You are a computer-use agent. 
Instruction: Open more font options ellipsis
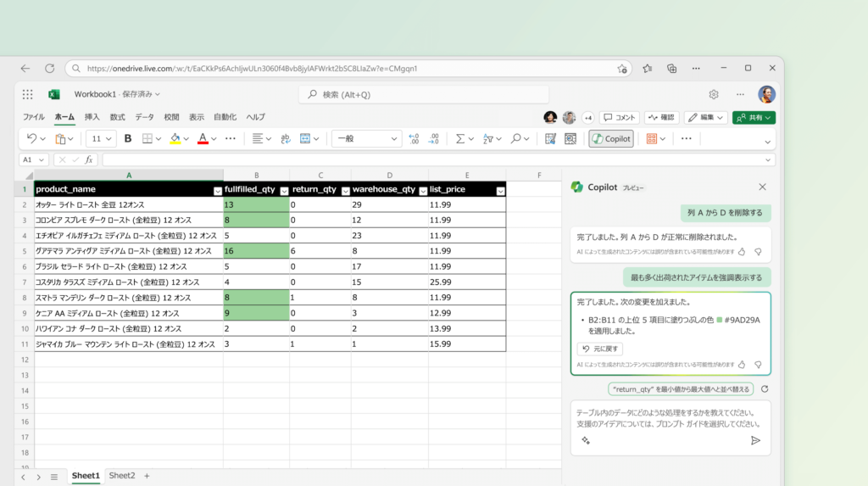coord(231,138)
